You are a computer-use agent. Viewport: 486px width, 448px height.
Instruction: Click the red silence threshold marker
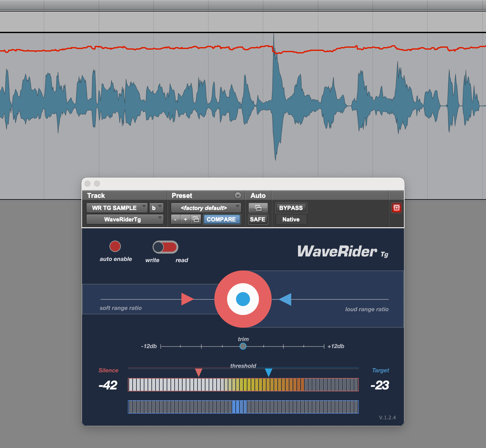198,372
